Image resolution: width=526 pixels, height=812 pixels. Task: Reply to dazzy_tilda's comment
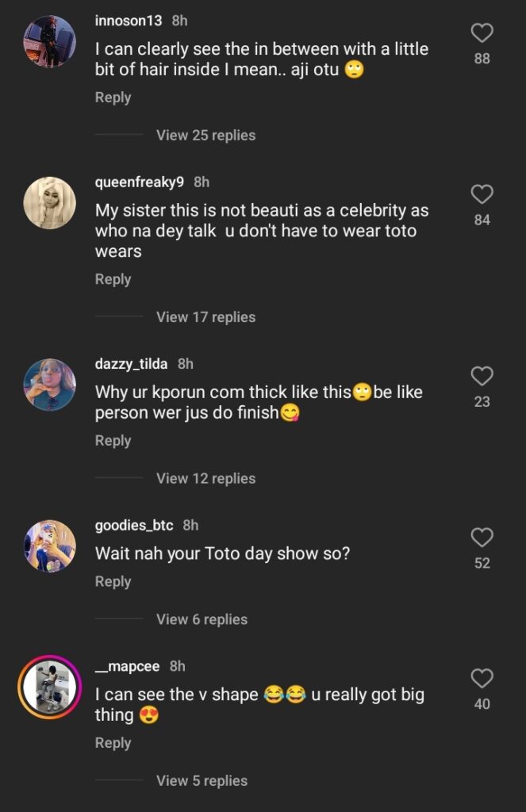(x=113, y=441)
